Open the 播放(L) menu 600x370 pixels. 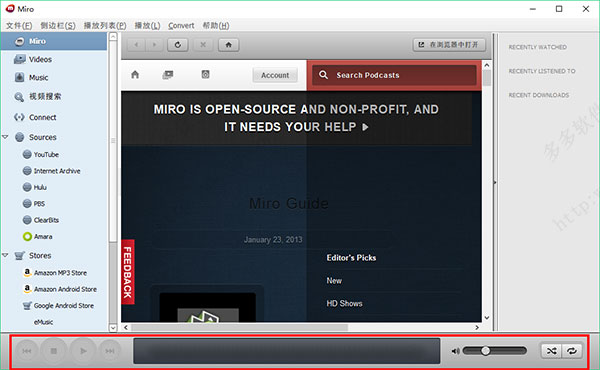pos(147,26)
